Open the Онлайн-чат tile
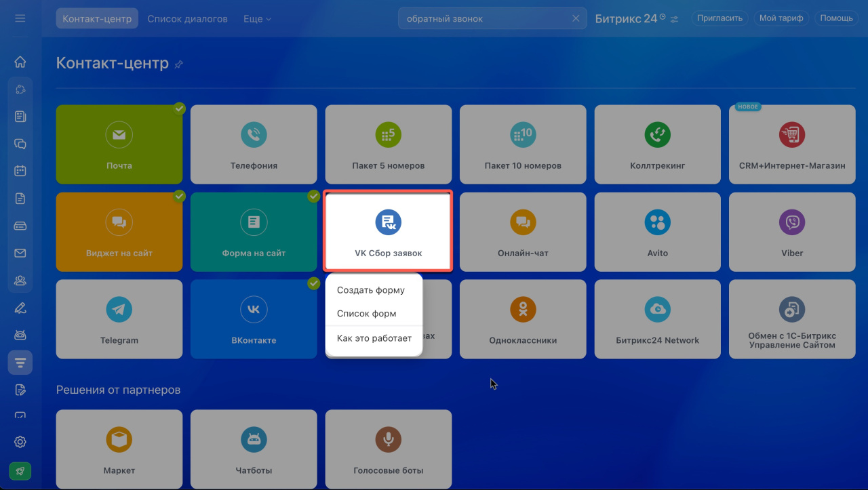This screenshot has width=868, height=490. (x=523, y=232)
